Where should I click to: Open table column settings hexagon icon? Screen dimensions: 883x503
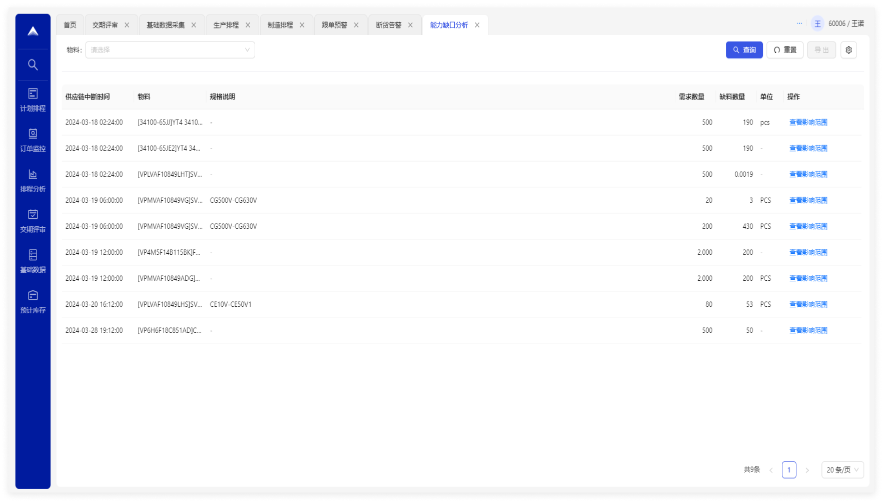(x=849, y=50)
